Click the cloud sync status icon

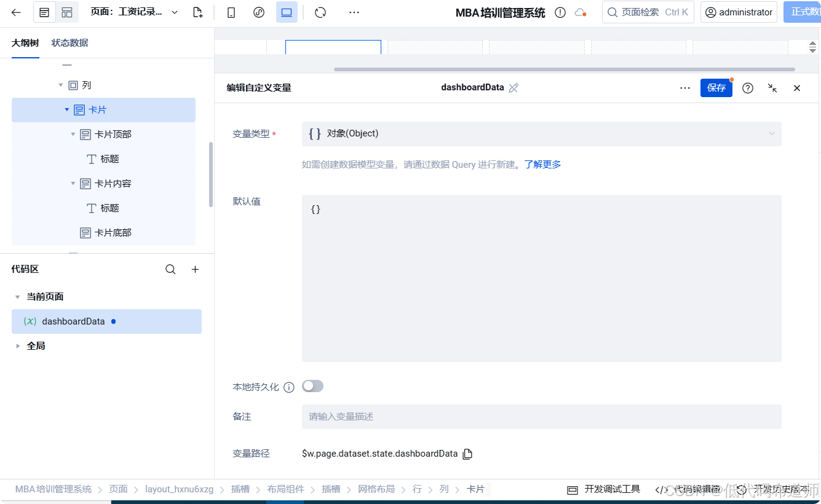click(x=580, y=12)
